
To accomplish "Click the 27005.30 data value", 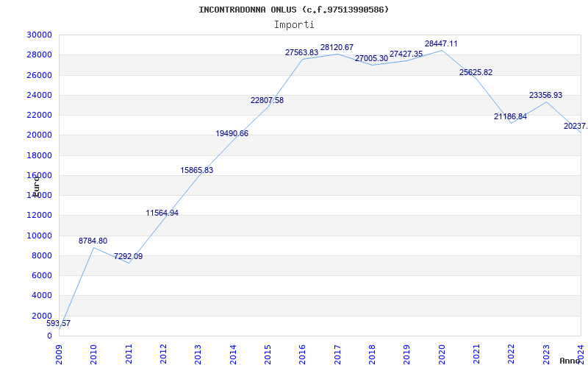I will (371, 59).
